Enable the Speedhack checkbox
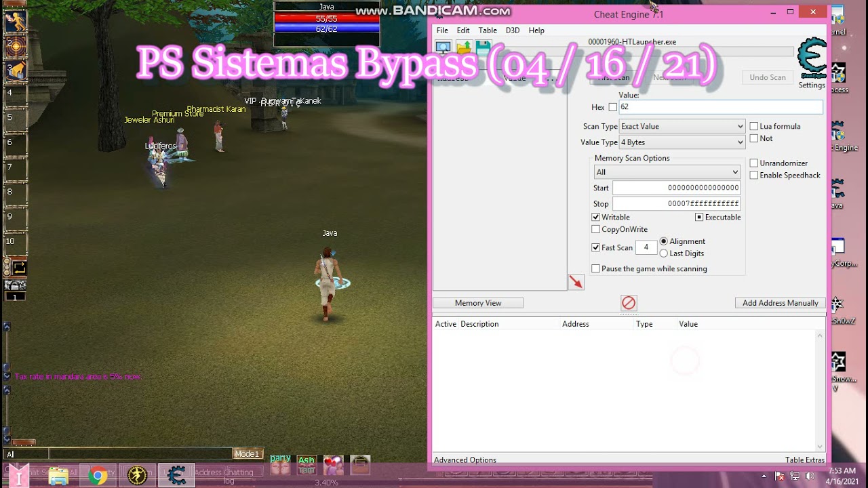868x488 pixels. pos(754,176)
